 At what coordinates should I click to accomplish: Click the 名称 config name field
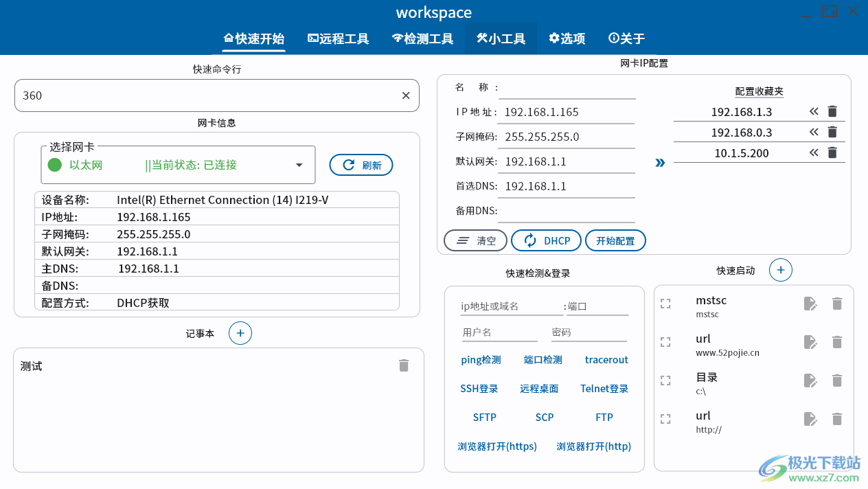tap(567, 88)
